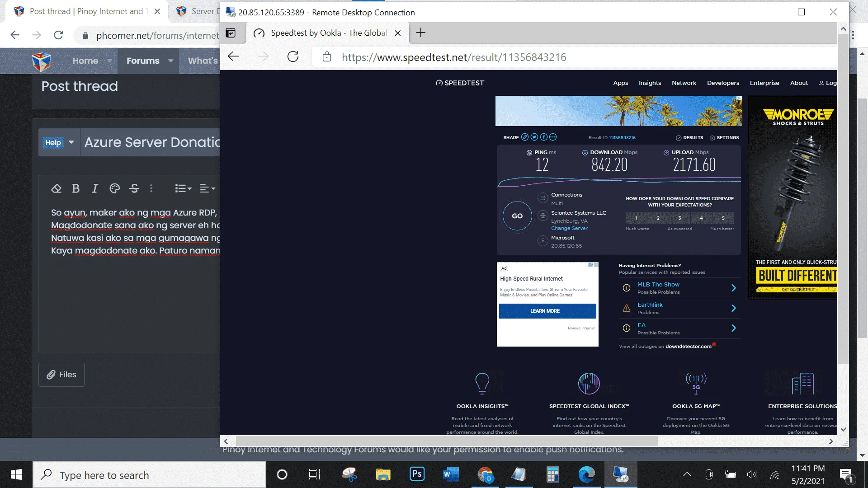The image size is (868, 488).
Task: Open Speedtest SETTINGS
Action: click(724, 137)
